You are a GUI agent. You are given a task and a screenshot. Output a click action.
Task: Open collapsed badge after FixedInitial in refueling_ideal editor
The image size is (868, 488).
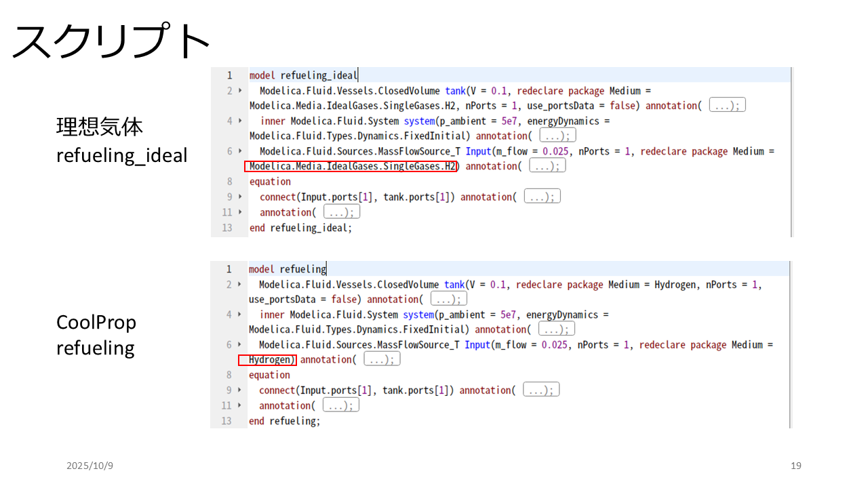click(x=557, y=136)
